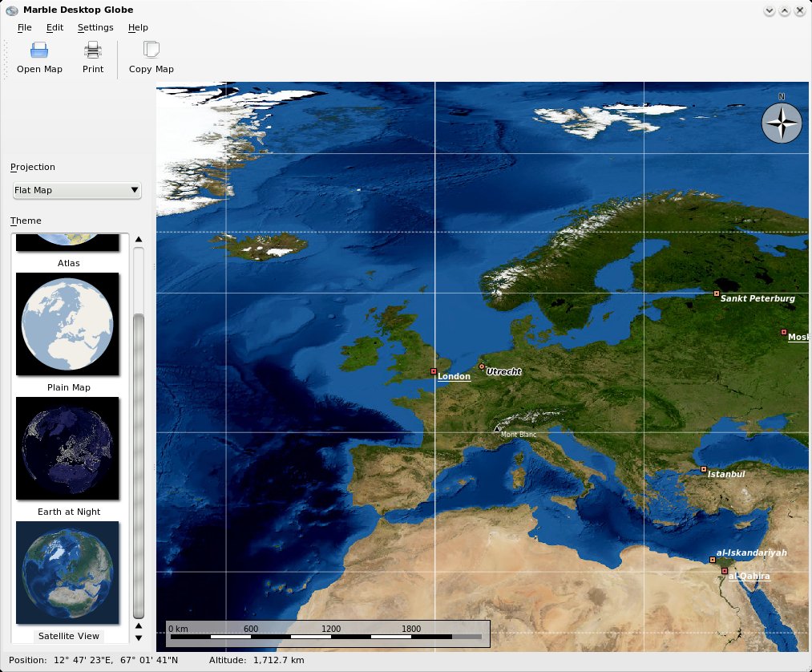Select the Earth at Night theme thumbnail
812x672 pixels.
tap(67, 448)
